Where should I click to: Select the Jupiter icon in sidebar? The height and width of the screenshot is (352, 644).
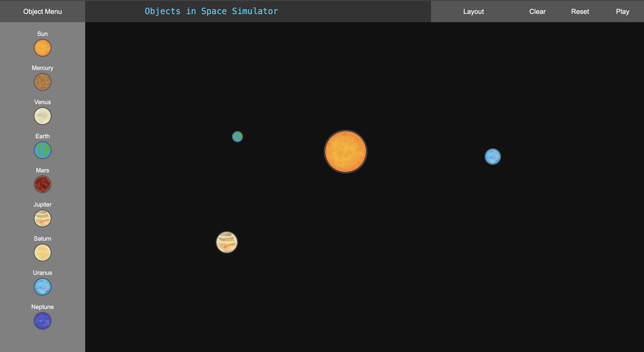click(x=43, y=219)
